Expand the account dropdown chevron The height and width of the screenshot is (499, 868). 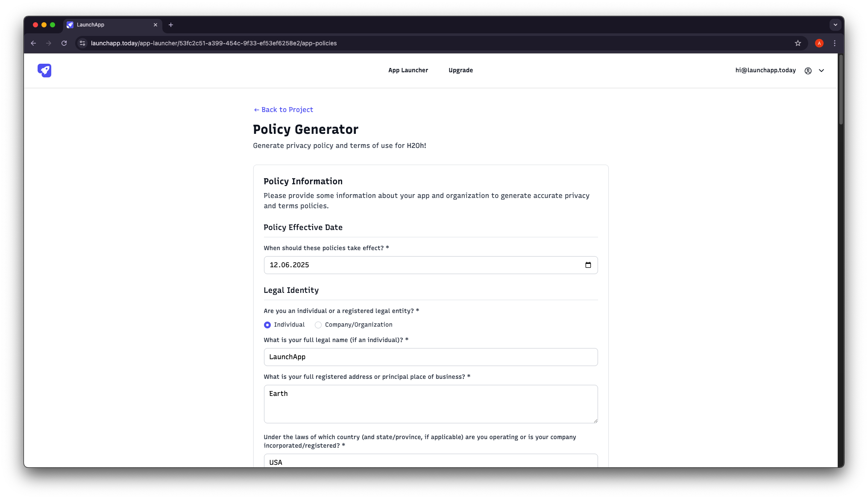click(821, 71)
